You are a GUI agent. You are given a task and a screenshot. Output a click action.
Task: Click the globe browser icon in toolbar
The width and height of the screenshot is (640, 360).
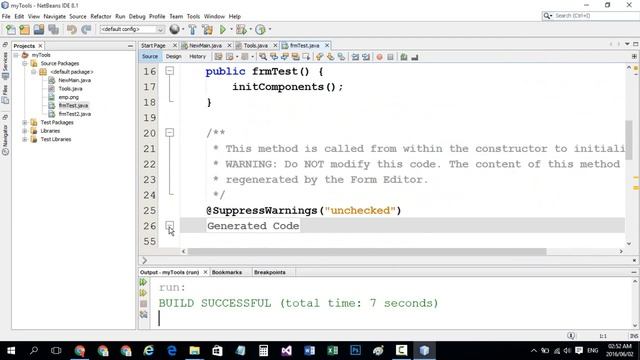(174, 29)
